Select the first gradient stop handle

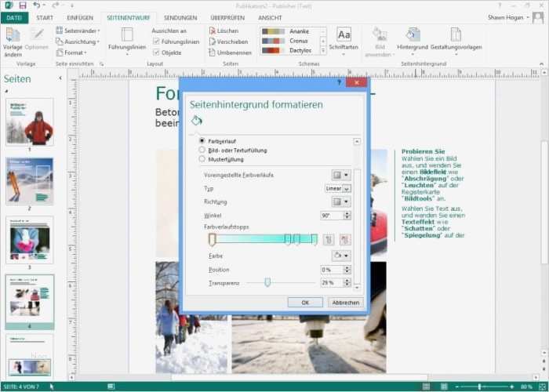(x=212, y=240)
